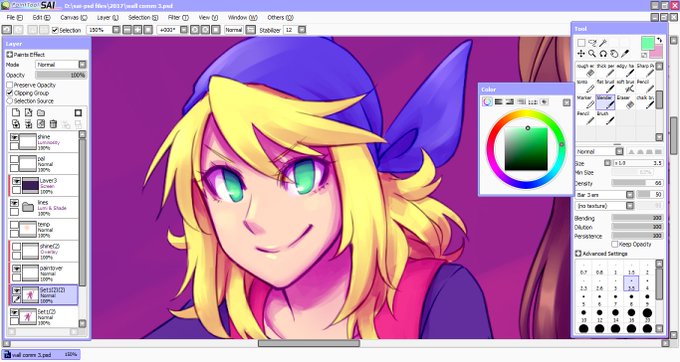Show the RGB slider panel icon
The width and height of the screenshot is (680, 362).
coord(499,102)
